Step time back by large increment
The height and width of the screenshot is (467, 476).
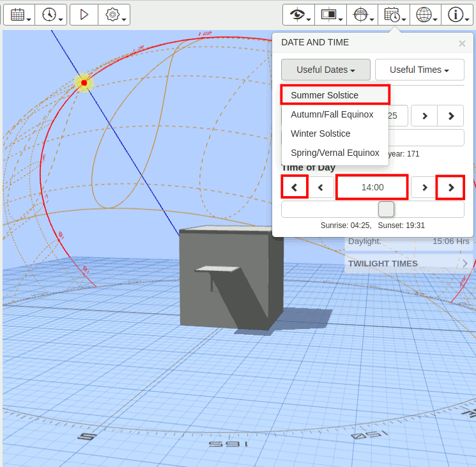pos(295,187)
